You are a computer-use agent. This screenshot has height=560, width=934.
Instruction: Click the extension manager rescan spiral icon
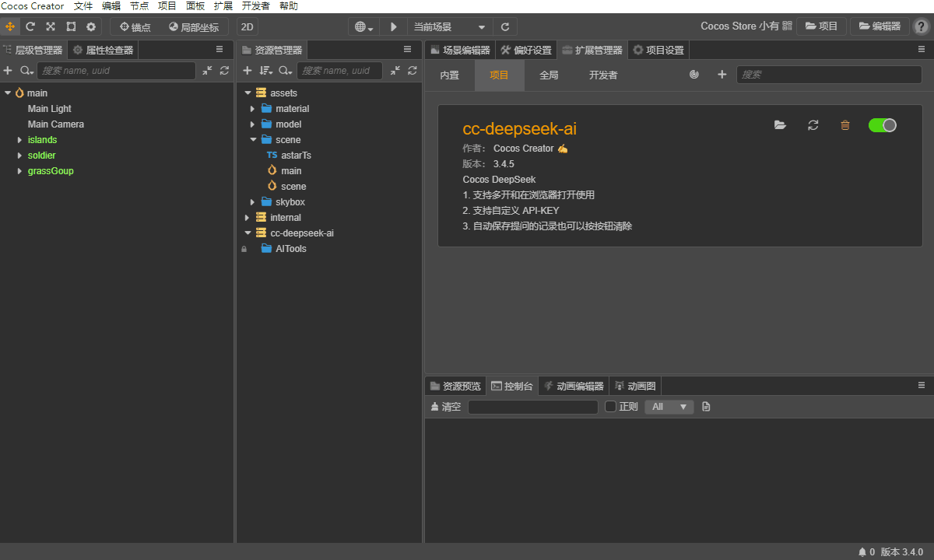[694, 75]
